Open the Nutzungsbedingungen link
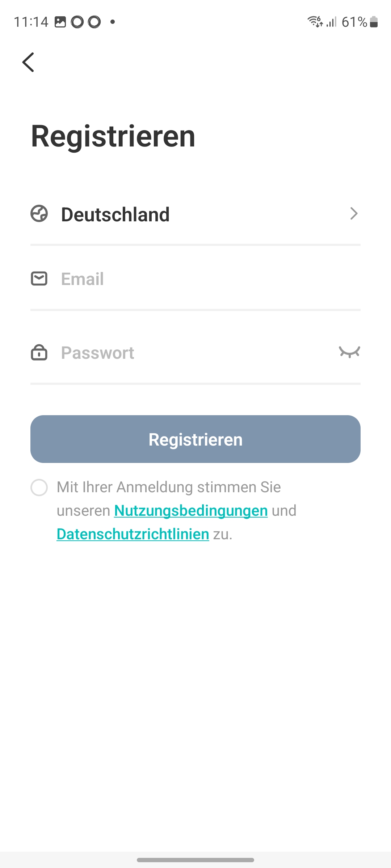Screen dimensions: 391x868 (x=191, y=511)
